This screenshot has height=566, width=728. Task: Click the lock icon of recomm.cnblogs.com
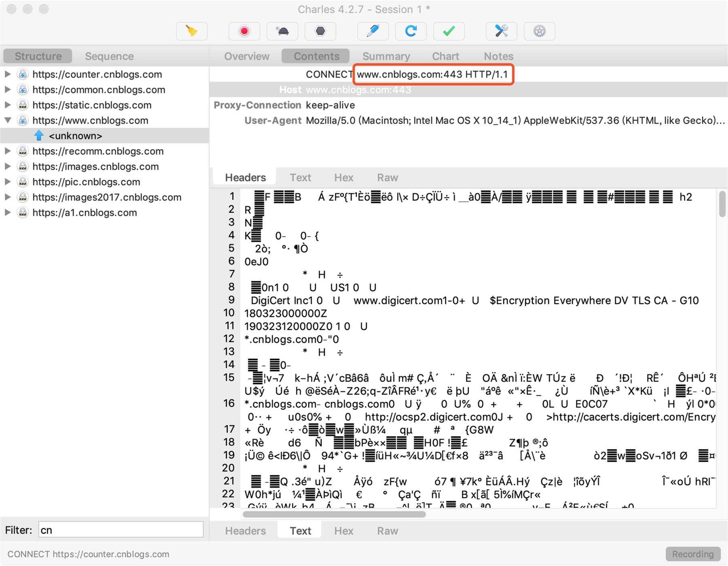pyautogui.click(x=23, y=151)
